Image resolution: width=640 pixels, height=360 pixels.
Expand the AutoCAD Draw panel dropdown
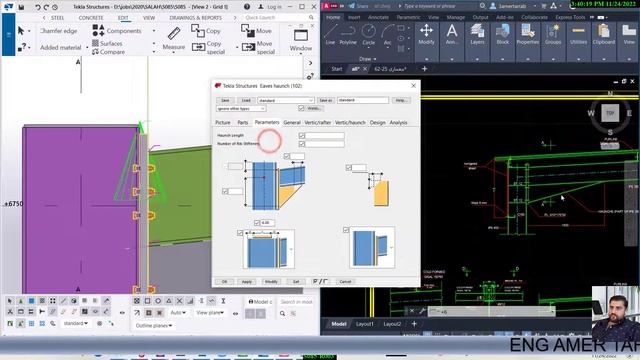368,59
